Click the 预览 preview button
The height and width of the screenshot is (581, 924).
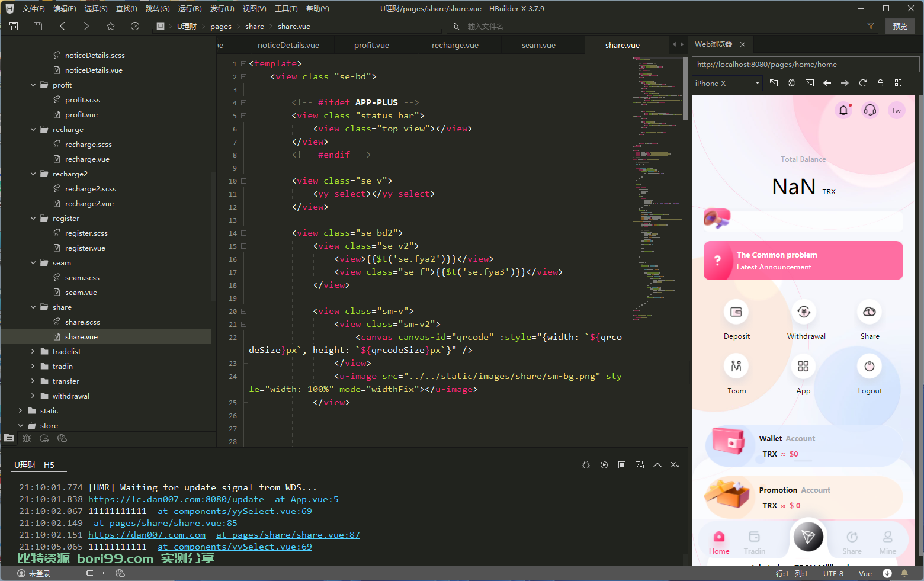(x=900, y=26)
